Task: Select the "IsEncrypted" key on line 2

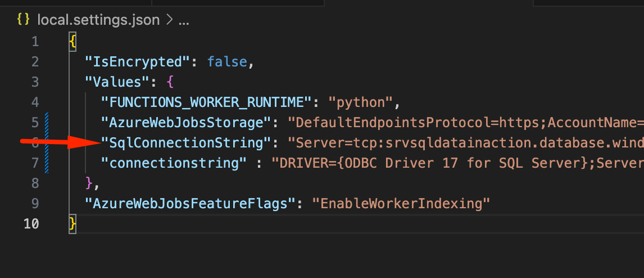Action: 138,62
